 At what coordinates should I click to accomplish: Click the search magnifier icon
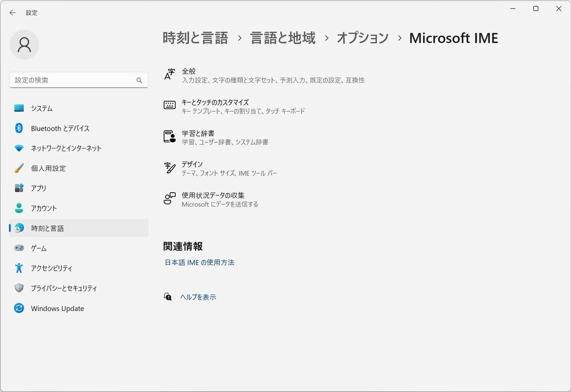point(139,80)
